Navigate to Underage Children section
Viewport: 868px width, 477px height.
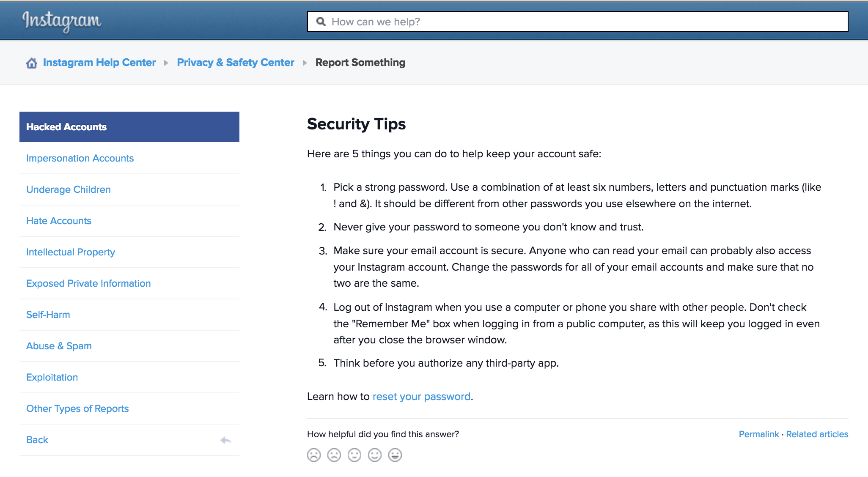(69, 189)
